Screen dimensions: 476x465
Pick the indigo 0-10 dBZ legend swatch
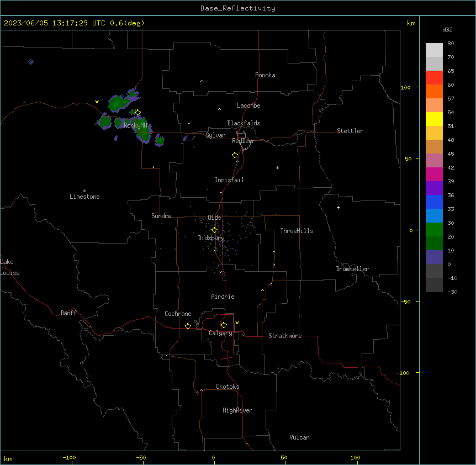click(434, 257)
